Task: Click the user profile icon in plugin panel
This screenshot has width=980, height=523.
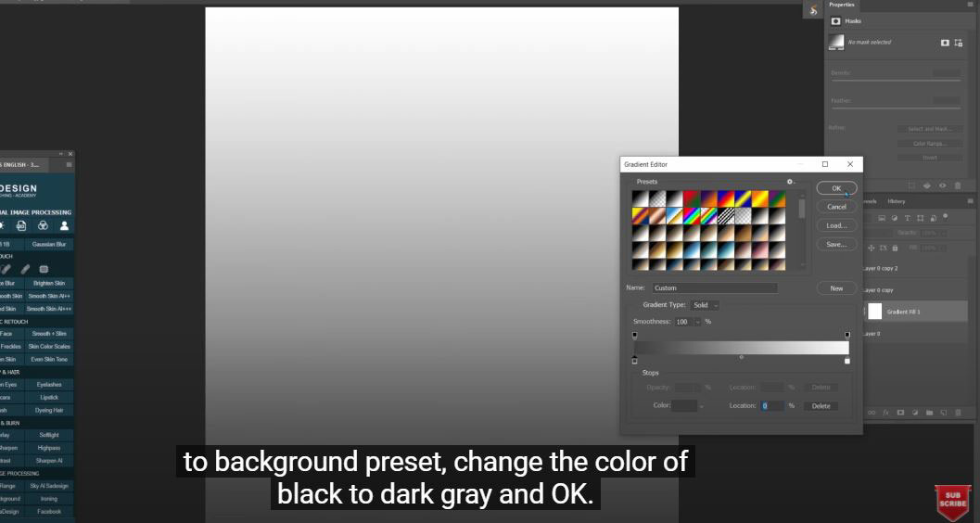Action: click(x=64, y=225)
